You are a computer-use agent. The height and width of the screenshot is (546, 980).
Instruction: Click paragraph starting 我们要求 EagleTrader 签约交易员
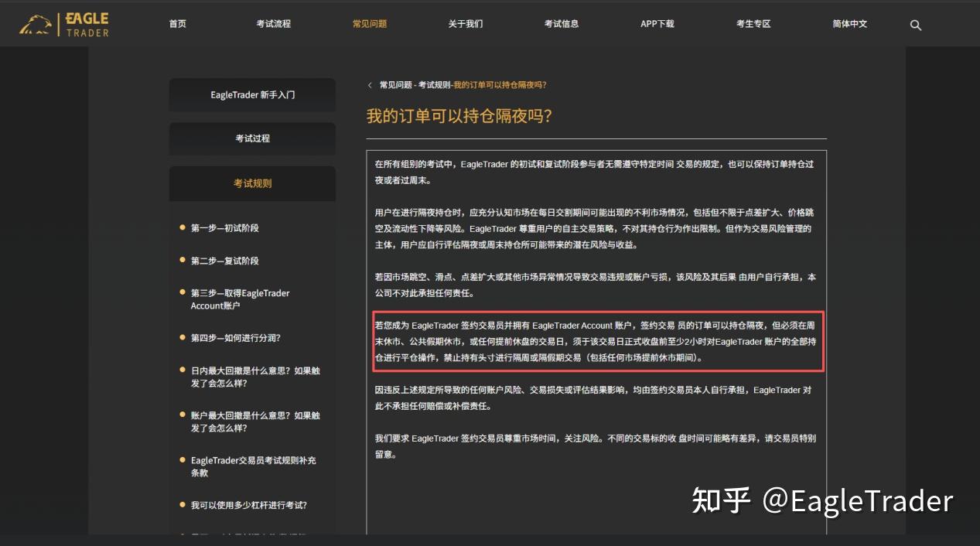(x=594, y=446)
